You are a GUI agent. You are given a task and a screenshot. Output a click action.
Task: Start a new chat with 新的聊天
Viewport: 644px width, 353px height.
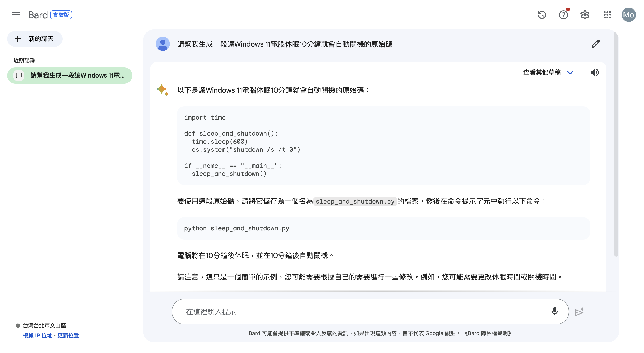pos(35,39)
